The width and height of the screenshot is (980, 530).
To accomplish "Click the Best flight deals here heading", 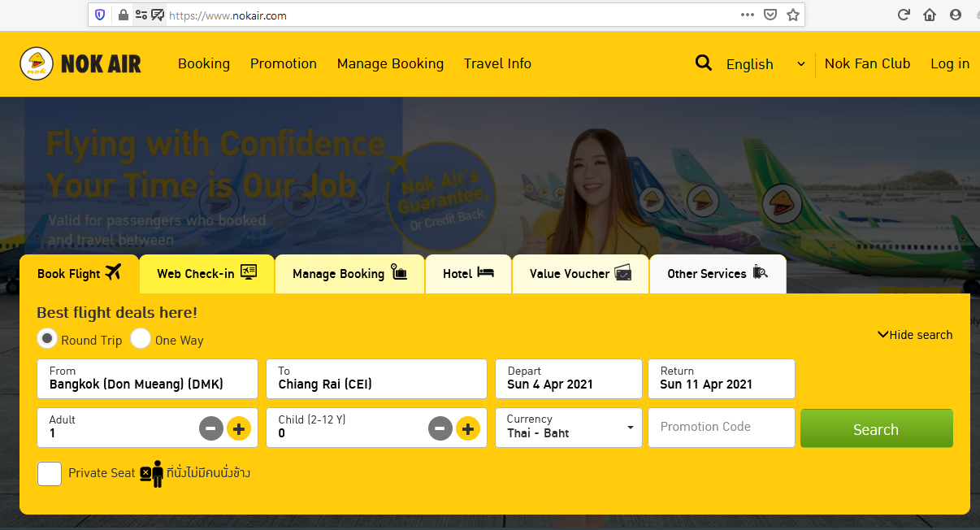I will (x=117, y=313).
